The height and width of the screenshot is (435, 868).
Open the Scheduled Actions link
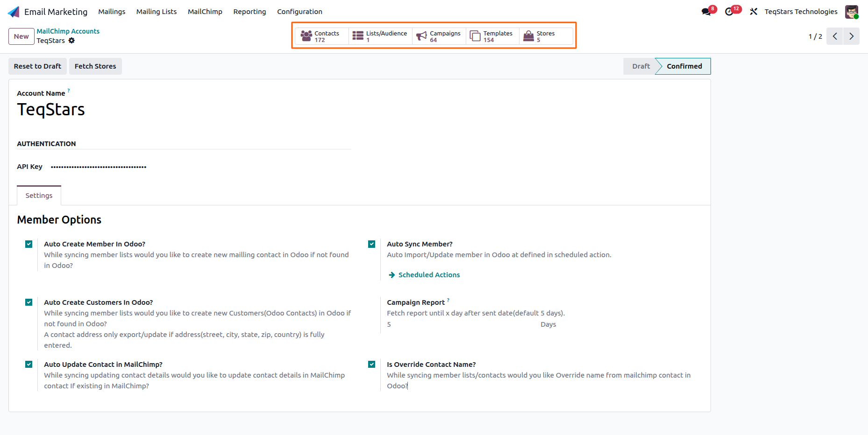pyautogui.click(x=429, y=275)
